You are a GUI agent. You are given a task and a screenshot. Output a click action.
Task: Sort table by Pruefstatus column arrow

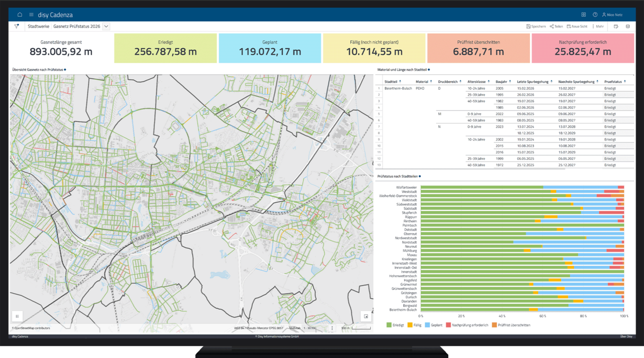pos(625,81)
